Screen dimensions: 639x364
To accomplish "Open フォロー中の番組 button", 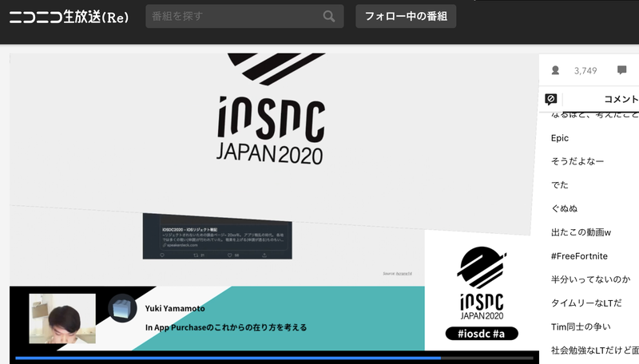I will click(406, 16).
